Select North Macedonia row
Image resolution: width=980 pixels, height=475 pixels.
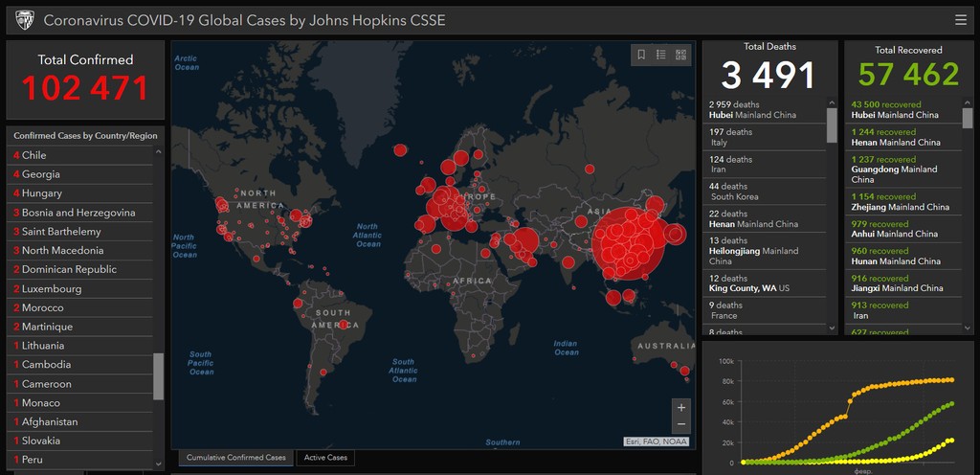point(79,250)
